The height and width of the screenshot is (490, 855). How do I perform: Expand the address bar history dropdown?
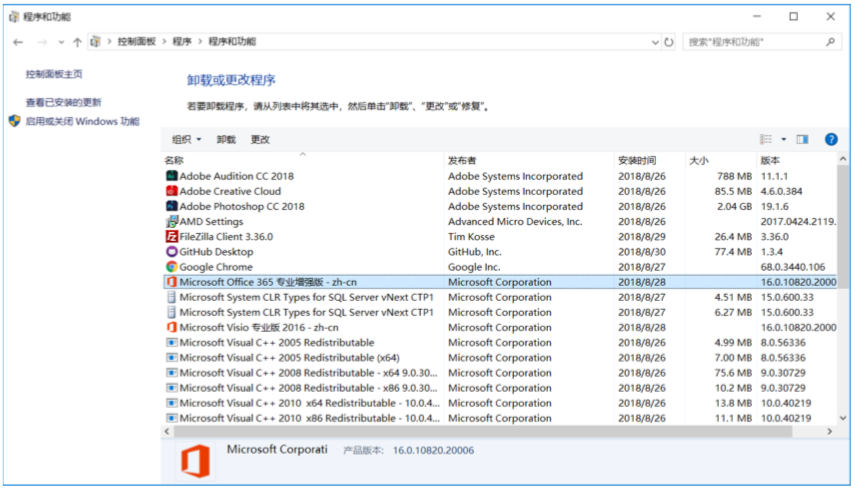[x=655, y=42]
